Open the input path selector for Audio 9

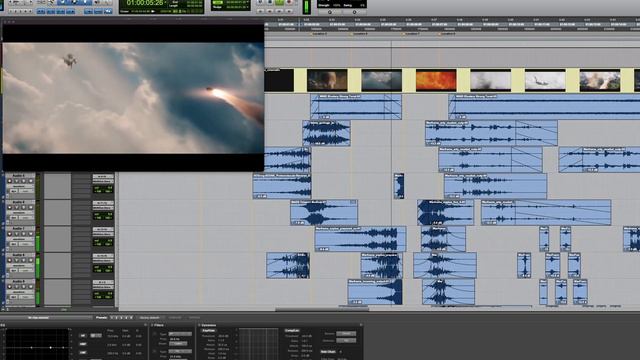[103, 282]
